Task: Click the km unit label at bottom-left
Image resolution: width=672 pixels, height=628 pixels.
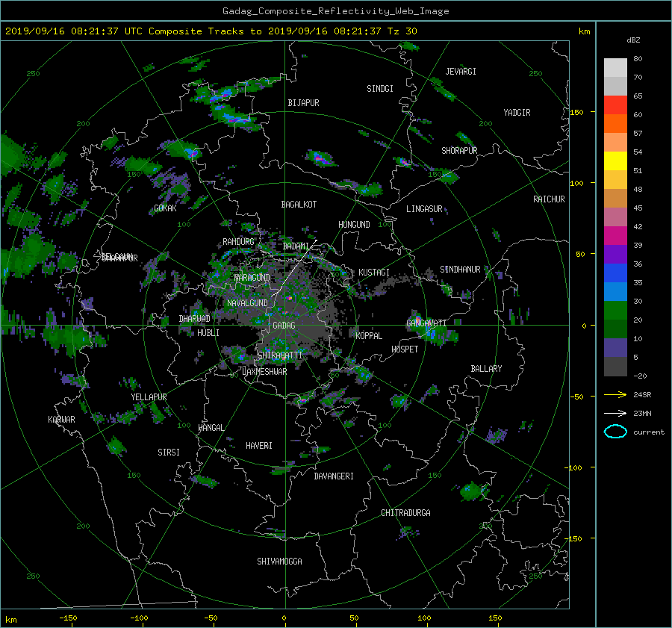Action: pos(10,620)
